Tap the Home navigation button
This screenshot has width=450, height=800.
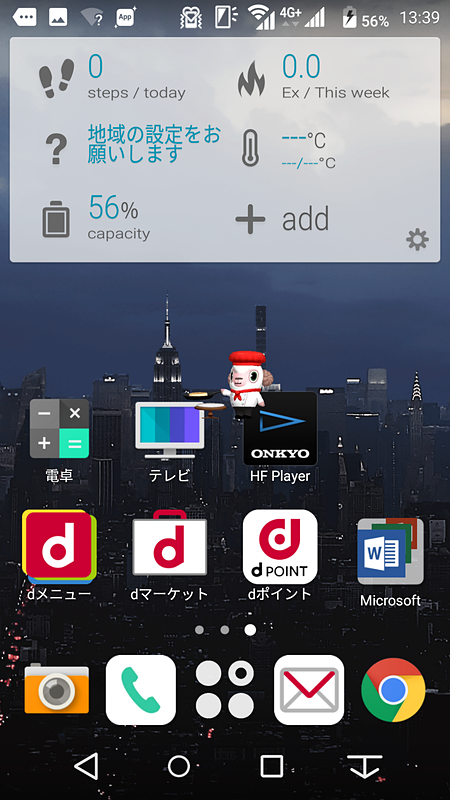[179, 766]
